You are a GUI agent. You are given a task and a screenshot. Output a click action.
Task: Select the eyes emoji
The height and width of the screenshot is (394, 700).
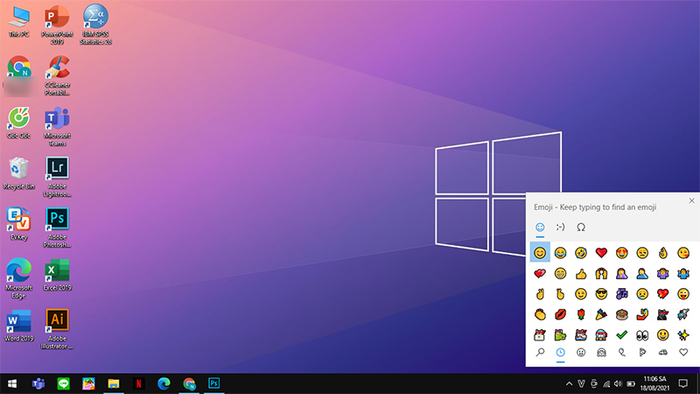pos(642,335)
